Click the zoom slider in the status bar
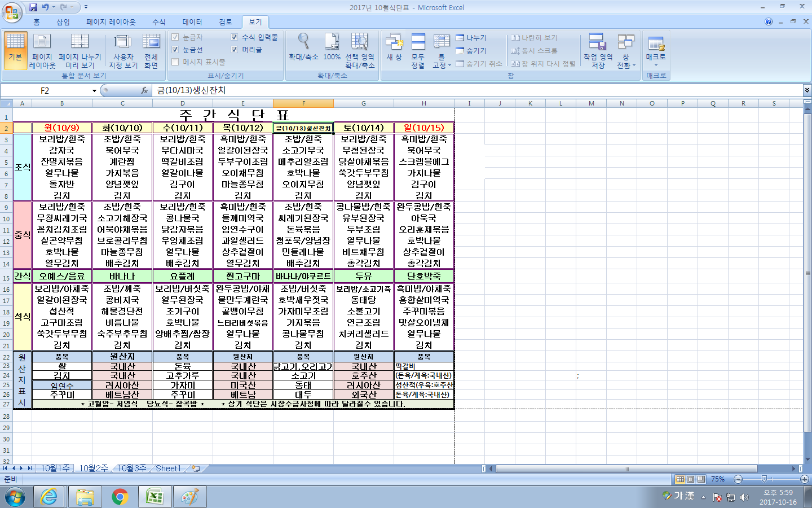This screenshot has width=812, height=508. click(x=765, y=479)
